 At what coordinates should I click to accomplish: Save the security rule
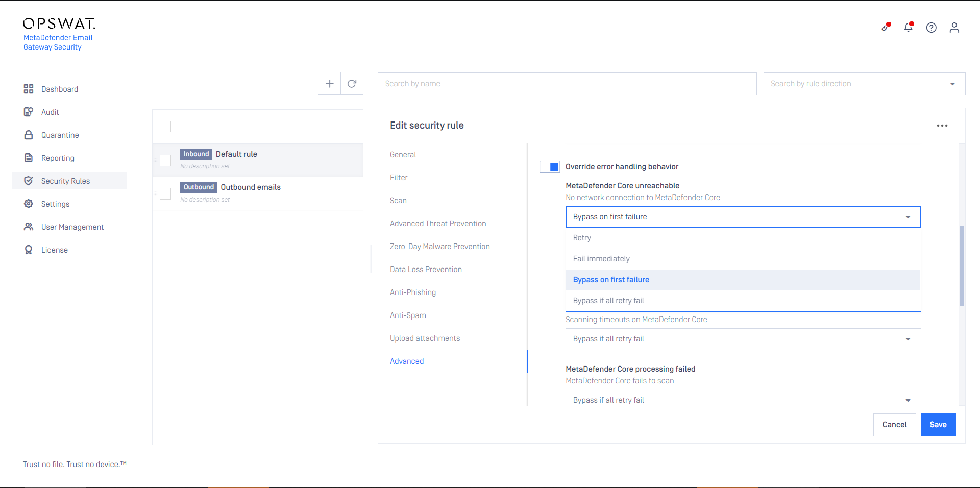tap(938, 425)
